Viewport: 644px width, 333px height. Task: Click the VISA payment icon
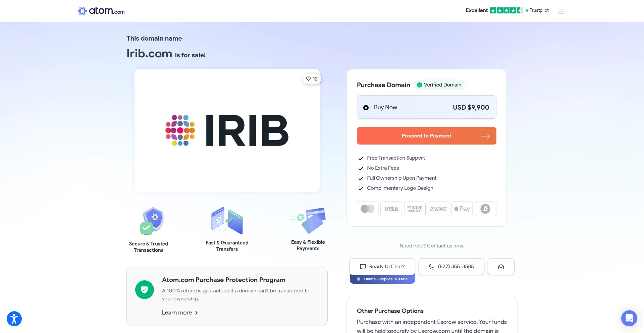coord(391,209)
